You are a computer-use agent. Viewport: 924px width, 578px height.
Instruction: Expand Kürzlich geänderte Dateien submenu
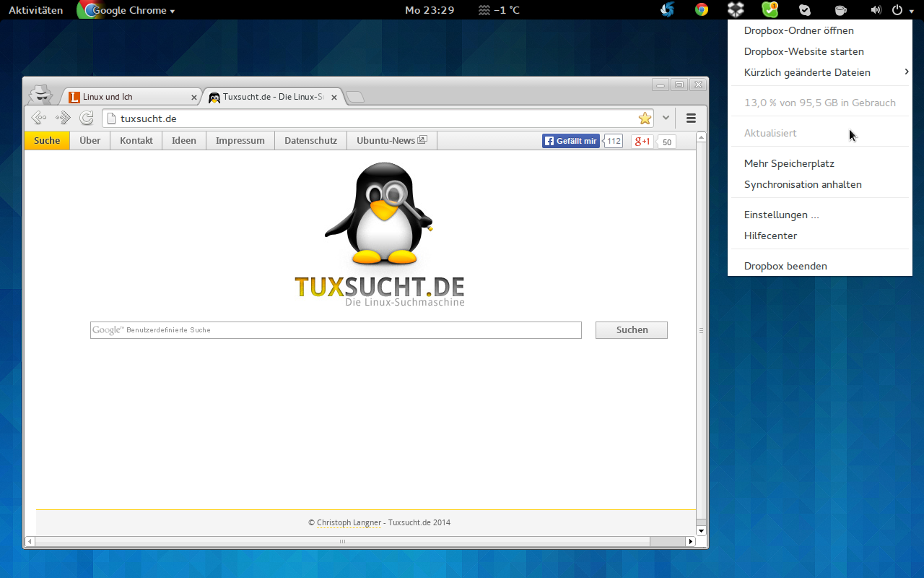click(820, 72)
